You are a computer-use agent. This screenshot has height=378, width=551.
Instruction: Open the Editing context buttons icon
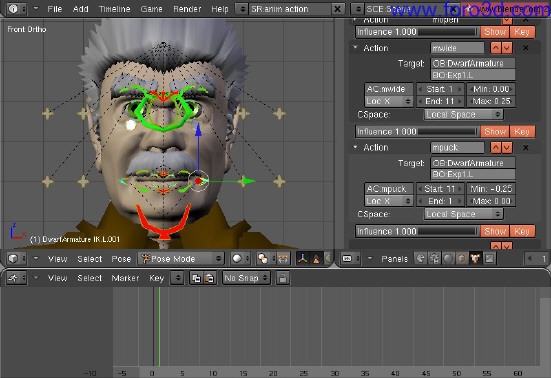(475, 259)
